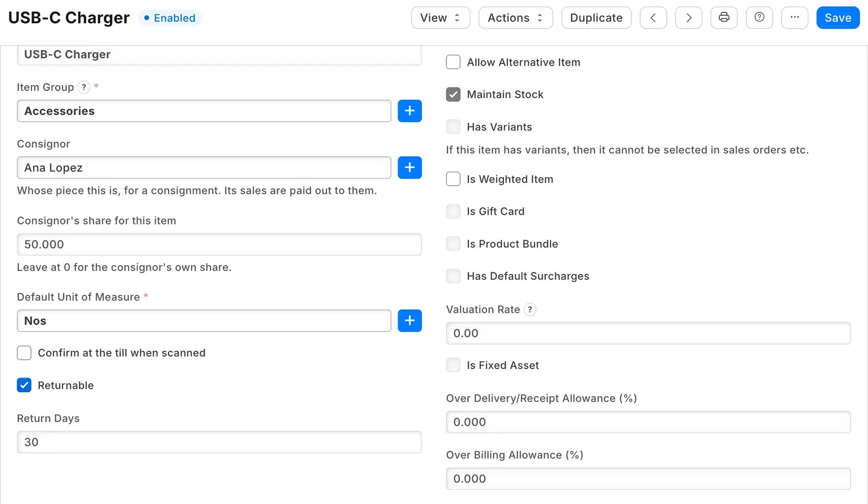
Task: Open the three-dots more options menu
Action: pyautogui.click(x=795, y=18)
